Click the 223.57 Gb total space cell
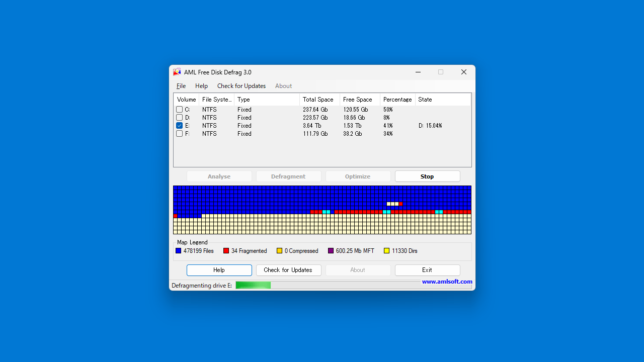 [x=315, y=118]
